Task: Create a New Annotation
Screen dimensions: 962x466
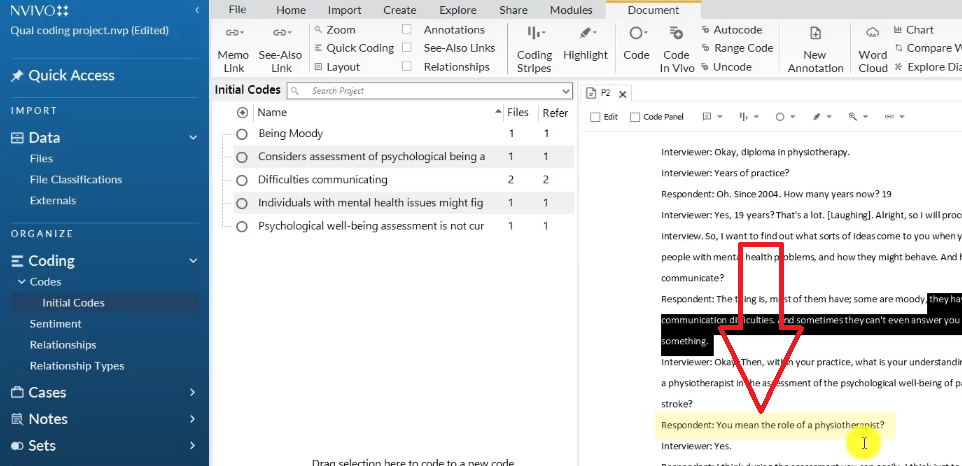Action: 815,35
